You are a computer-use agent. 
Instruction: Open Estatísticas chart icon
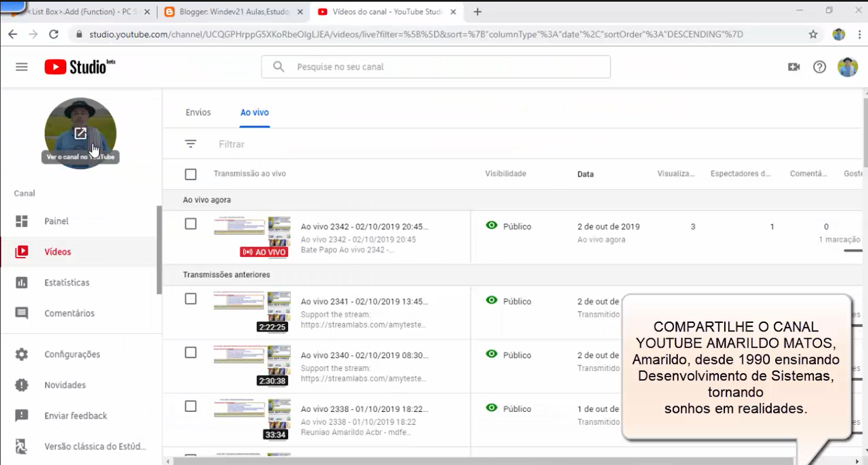coord(22,283)
